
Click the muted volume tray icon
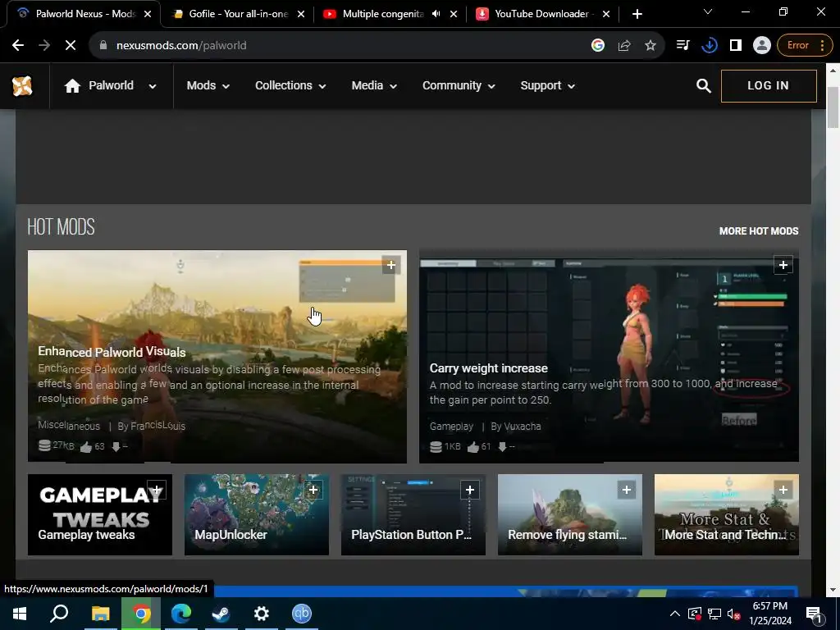pos(734,614)
